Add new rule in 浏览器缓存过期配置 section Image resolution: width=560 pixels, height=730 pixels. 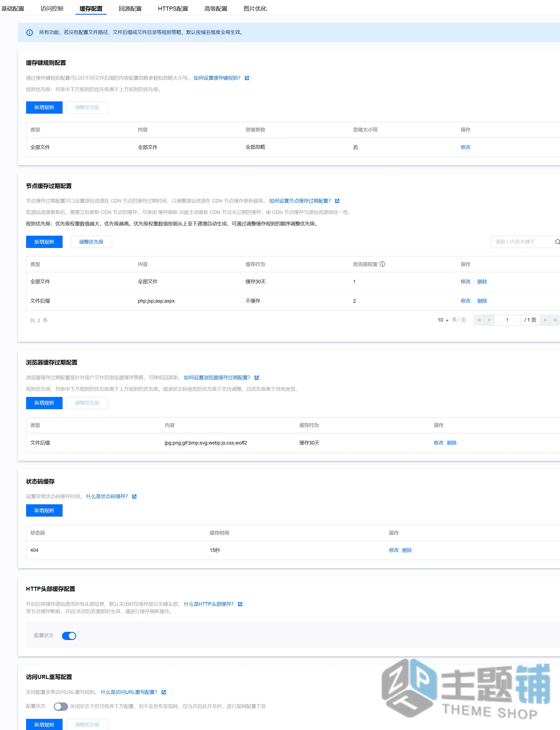coord(44,403)
